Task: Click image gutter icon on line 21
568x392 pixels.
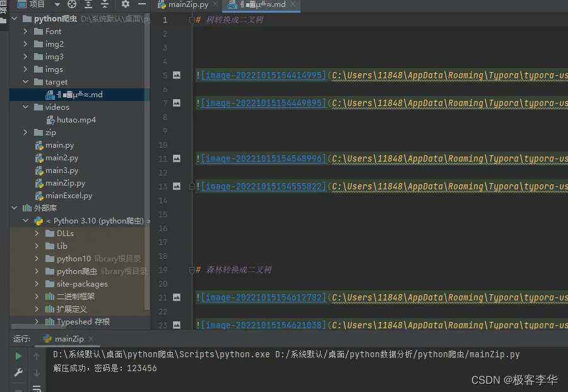Action: pos(177,297)
